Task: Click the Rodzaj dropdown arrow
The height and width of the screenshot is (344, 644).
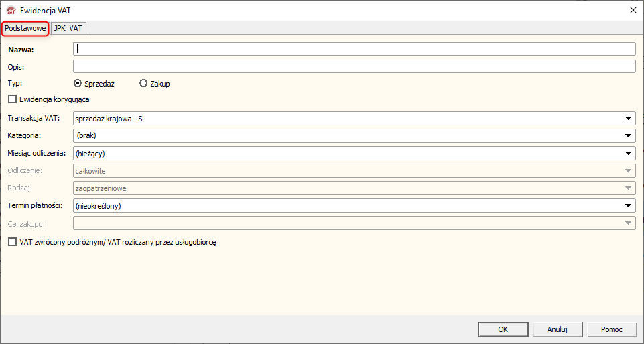Action: (628, 188)
